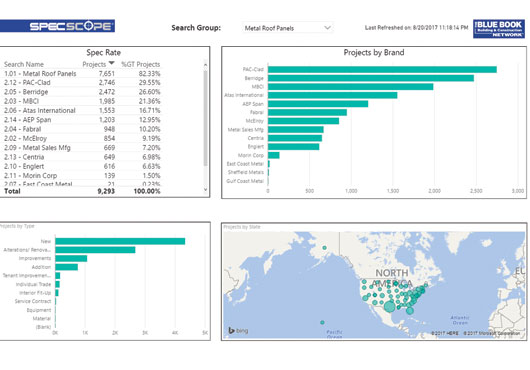This screenshot has height=370, width=530.
Task: Select the 2.11 - Morin Corp row
Action: (82, 176)
